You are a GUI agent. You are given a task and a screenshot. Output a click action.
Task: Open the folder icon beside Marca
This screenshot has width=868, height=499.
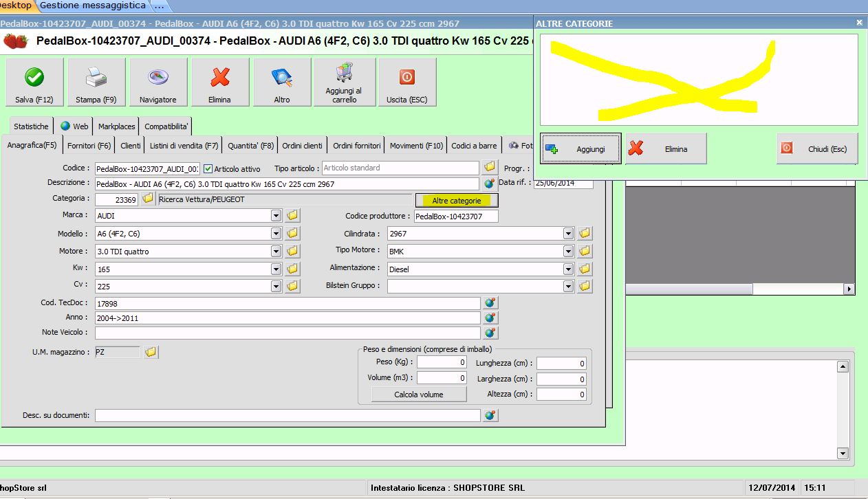pos(292,216)
